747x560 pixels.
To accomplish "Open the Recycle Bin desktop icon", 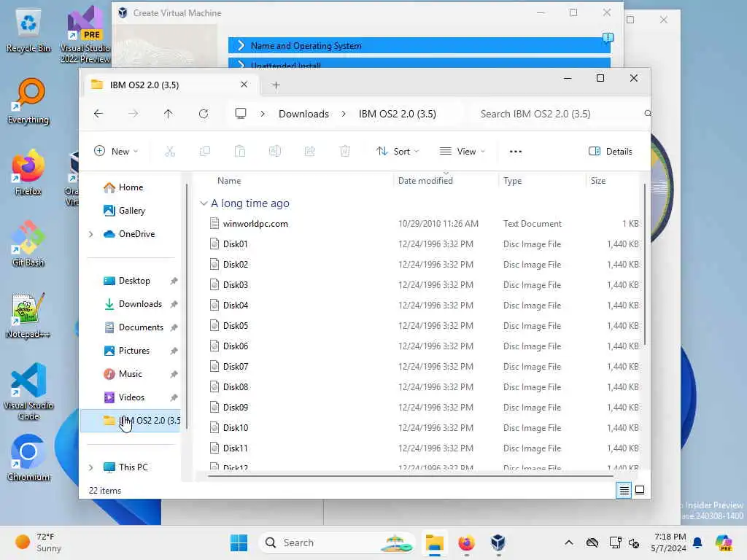I will pos(28,31).
